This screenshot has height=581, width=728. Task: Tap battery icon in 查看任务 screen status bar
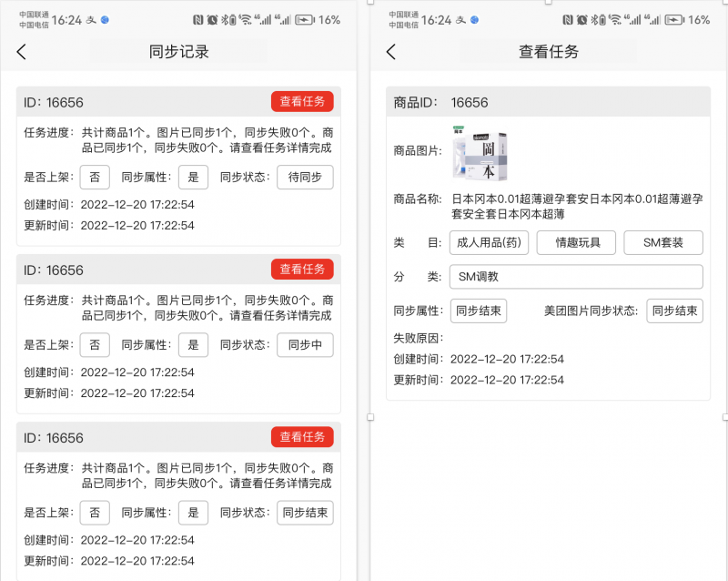pyautogui.click(x=674, y=20)
